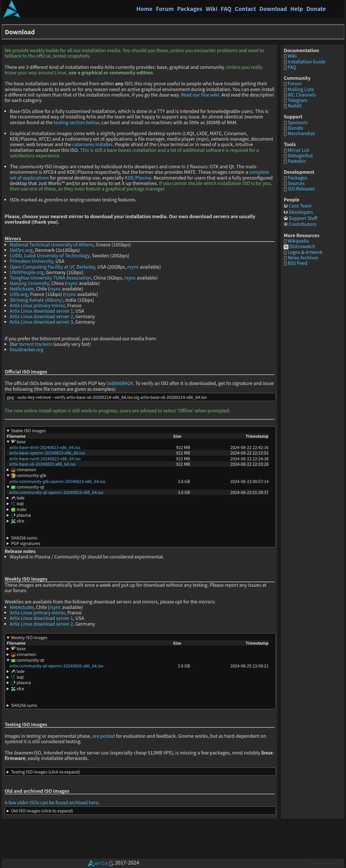Open the linuxtracker.org link
This screenshot has height=868, width=346.
pyautogui.click(x=27, y=350)
